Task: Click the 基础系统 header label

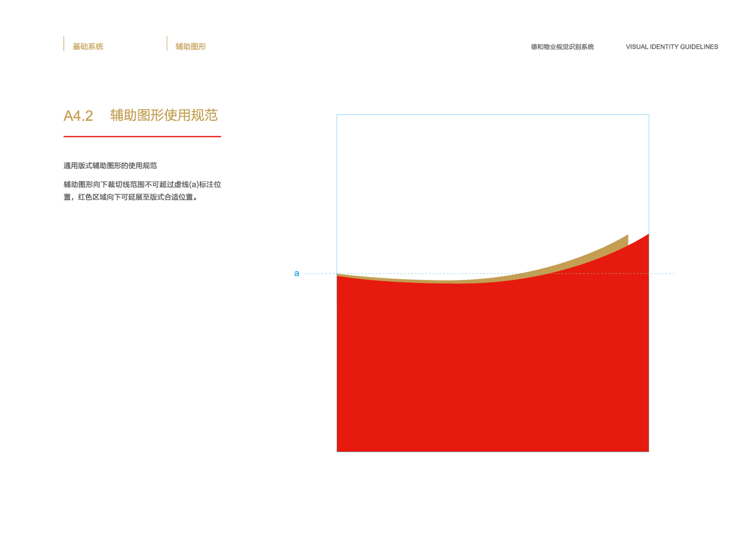Action: click(88, 47)
